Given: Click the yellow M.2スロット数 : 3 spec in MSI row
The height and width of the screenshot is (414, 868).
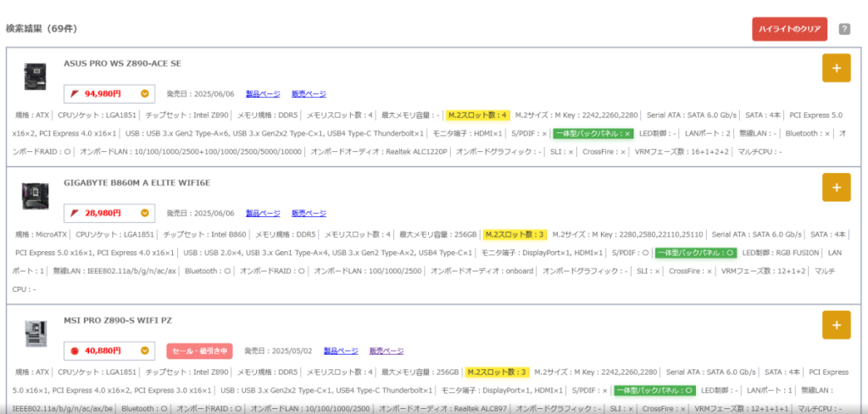Looking at the screenshot, I should (497, 372).
